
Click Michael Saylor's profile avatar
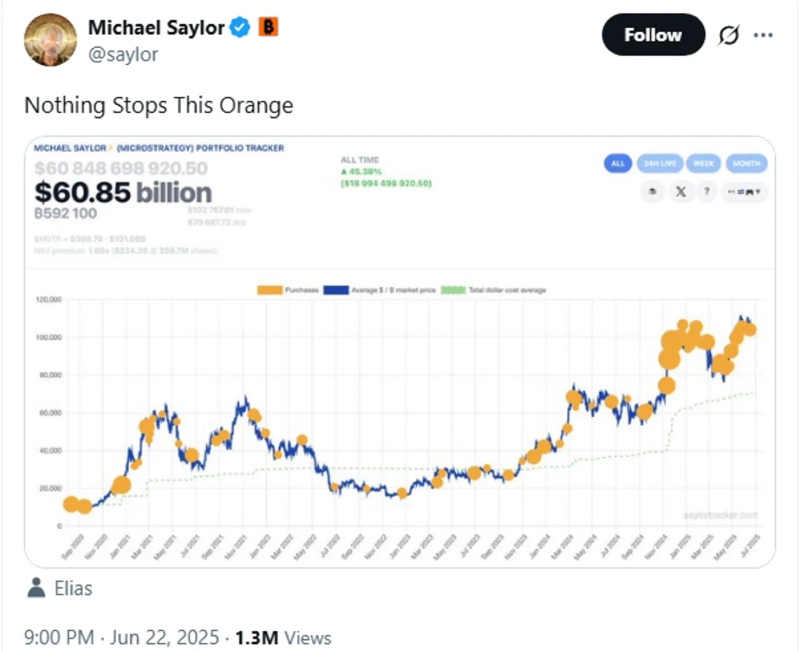(x=49, y=39)
